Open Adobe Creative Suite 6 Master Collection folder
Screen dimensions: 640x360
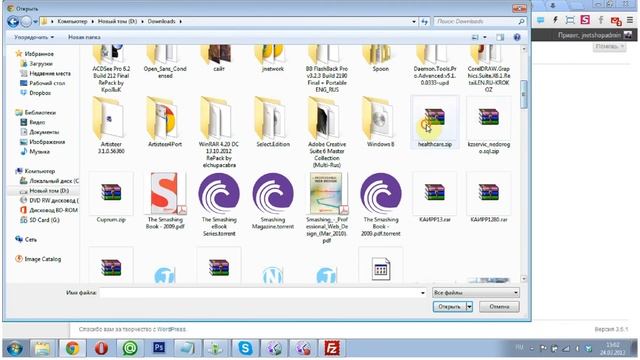[327, 133]
